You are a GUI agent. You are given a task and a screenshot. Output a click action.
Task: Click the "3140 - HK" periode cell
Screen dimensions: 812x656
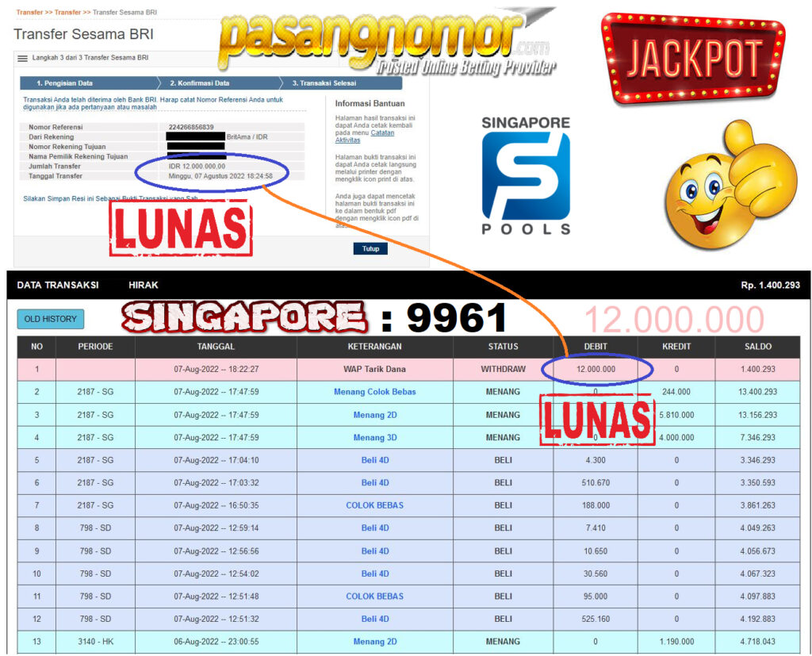click(95, 642)
